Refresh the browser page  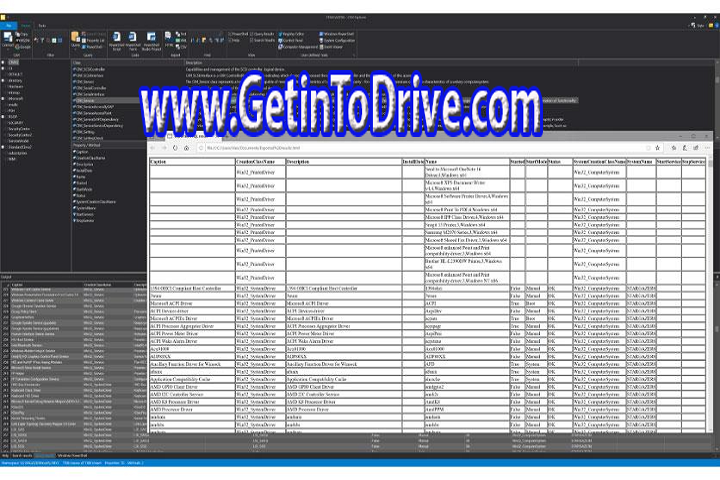point(175,148)
